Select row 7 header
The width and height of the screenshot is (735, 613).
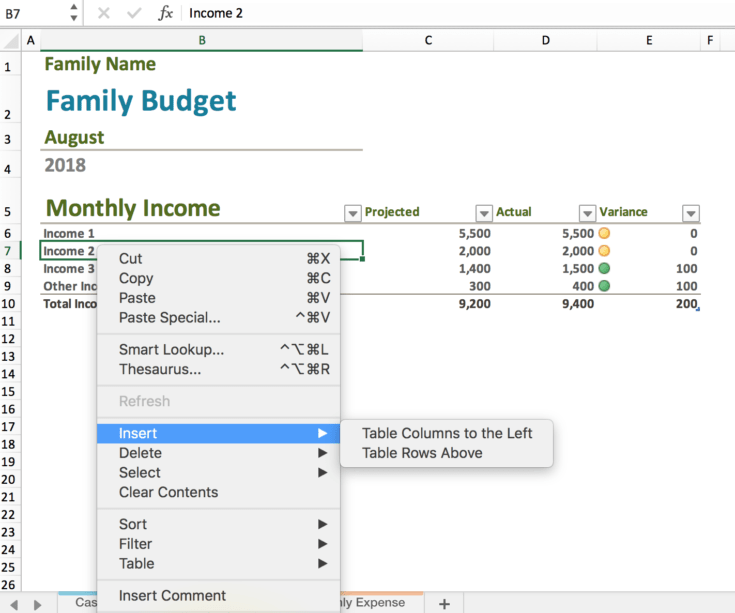[8, 251]
